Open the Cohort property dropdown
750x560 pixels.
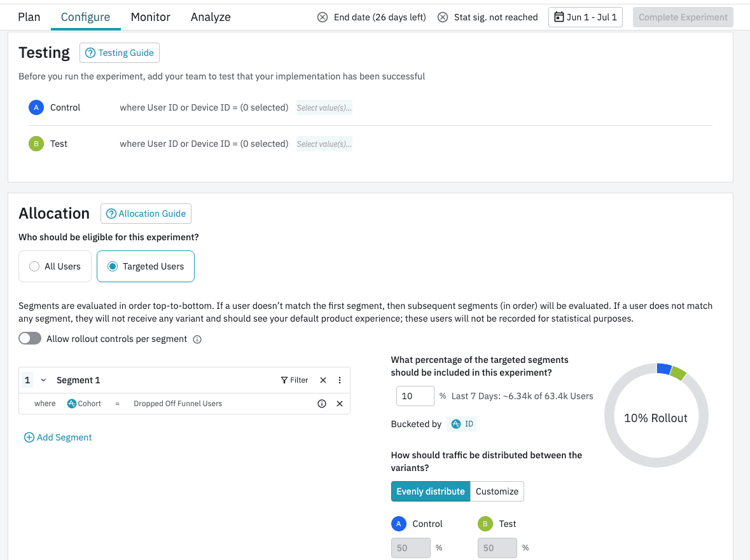pyautogui.click(x=84, y=403)
